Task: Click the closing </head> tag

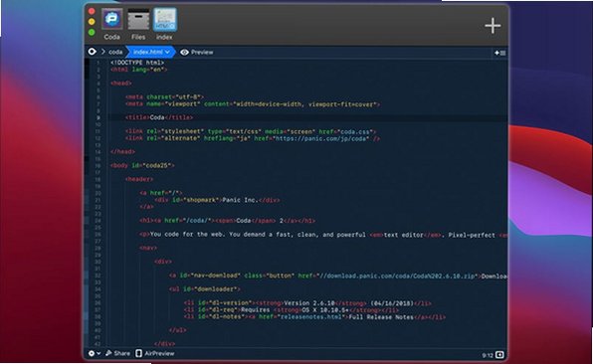Action: point(123,151)
